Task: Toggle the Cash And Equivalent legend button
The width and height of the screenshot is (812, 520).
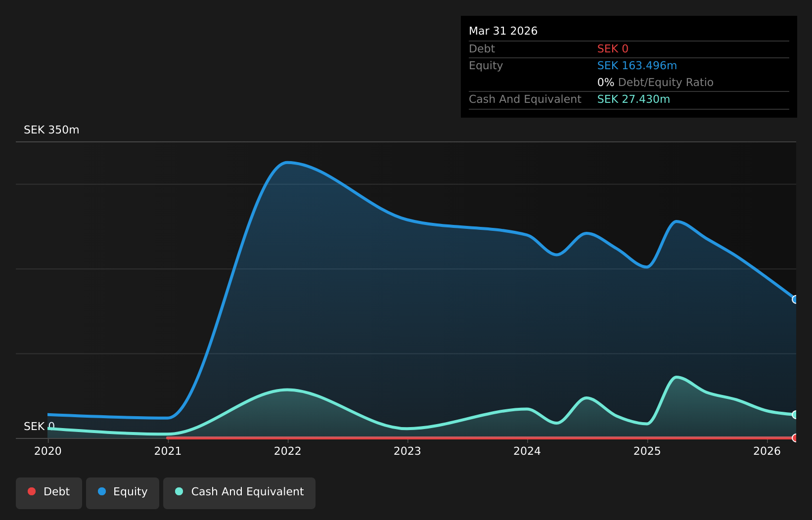Action: 239,493
